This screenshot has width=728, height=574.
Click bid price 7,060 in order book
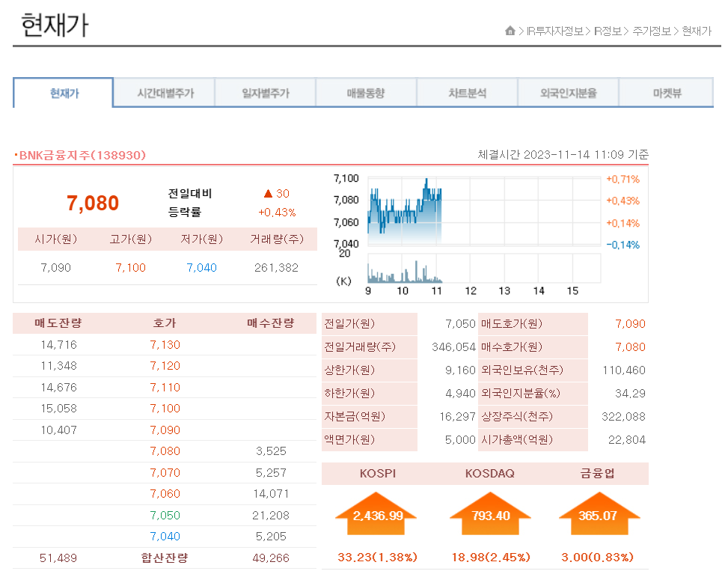click(165, 494)
